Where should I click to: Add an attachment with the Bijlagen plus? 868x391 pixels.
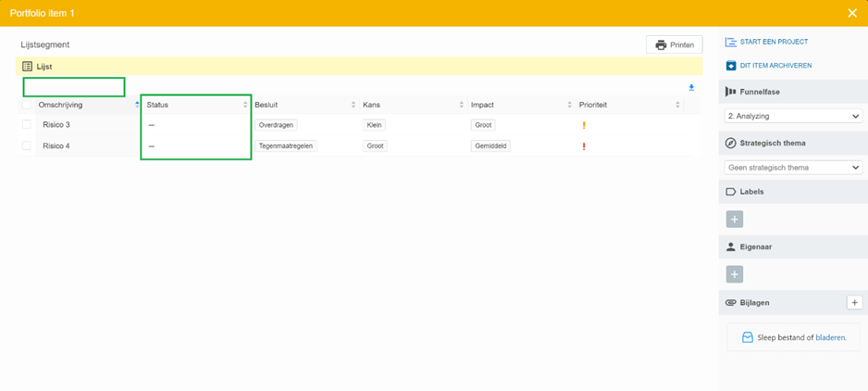[855, 302]
